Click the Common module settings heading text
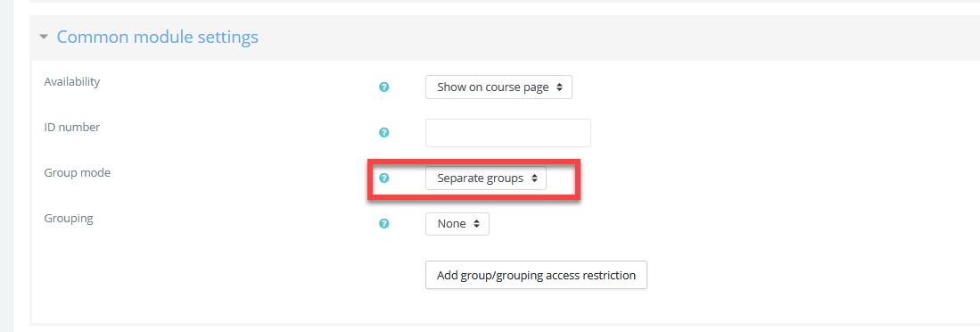 tap(158, 37)
